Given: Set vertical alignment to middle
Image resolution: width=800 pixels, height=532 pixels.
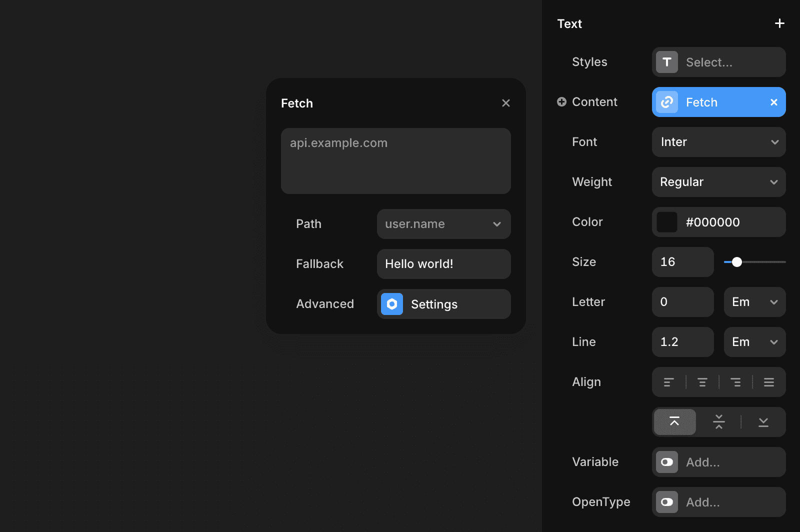Looking at the screenshot, I should 718,421.
